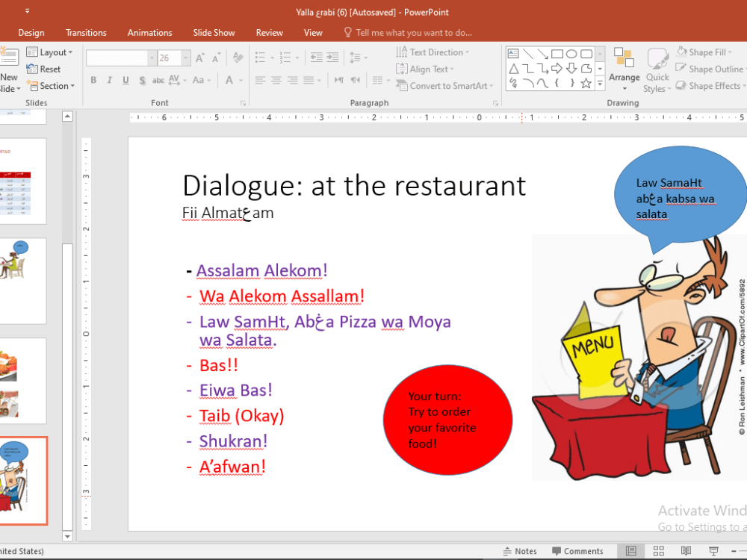Select Text Box shape in gallery

(513, 53)
